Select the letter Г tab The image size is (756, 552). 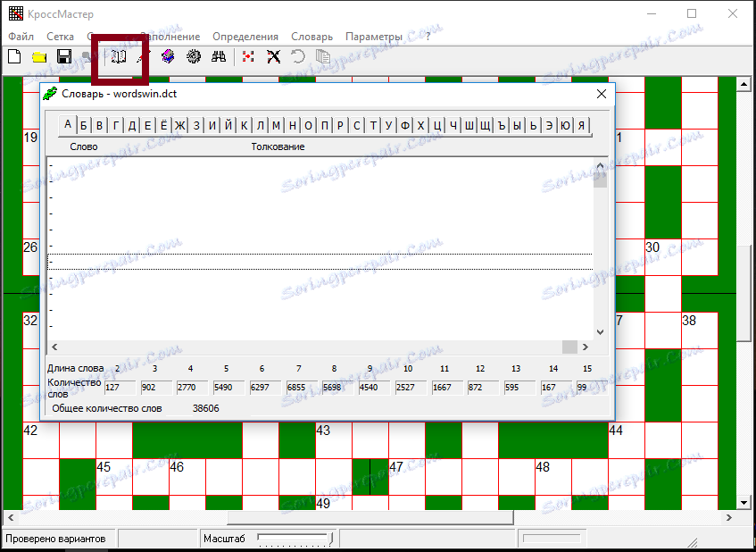click(x=116, y=126)
